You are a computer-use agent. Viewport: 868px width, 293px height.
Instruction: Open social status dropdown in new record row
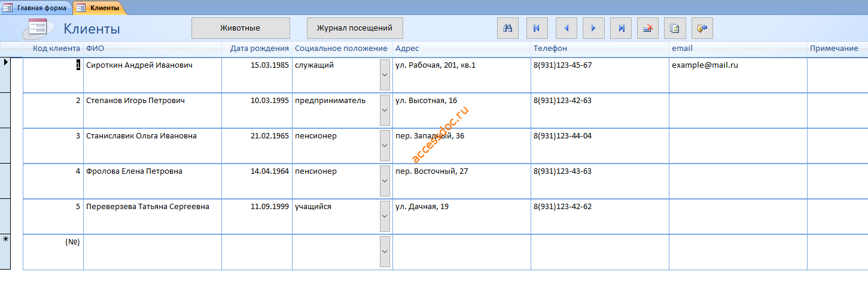tap(385, 252)
